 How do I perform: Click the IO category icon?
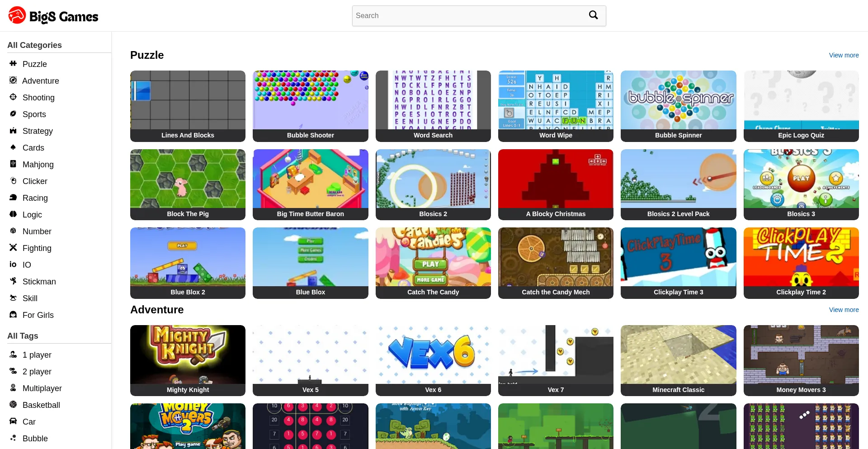click(13, 265)
